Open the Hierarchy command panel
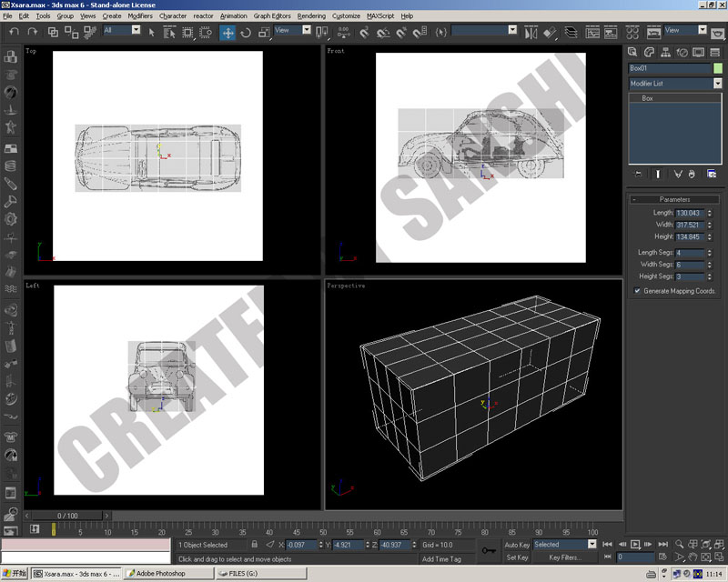 coord(665,52)
